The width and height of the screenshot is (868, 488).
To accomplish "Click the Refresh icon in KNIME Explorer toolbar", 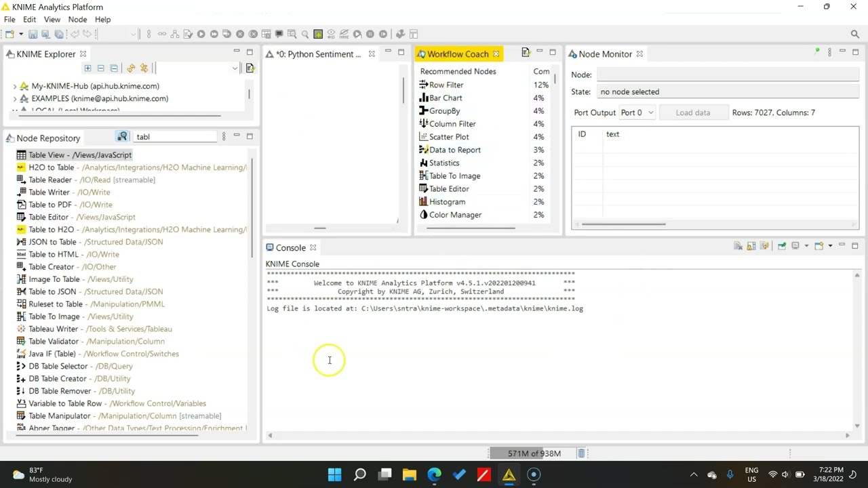I will click(x=131, y=68).
